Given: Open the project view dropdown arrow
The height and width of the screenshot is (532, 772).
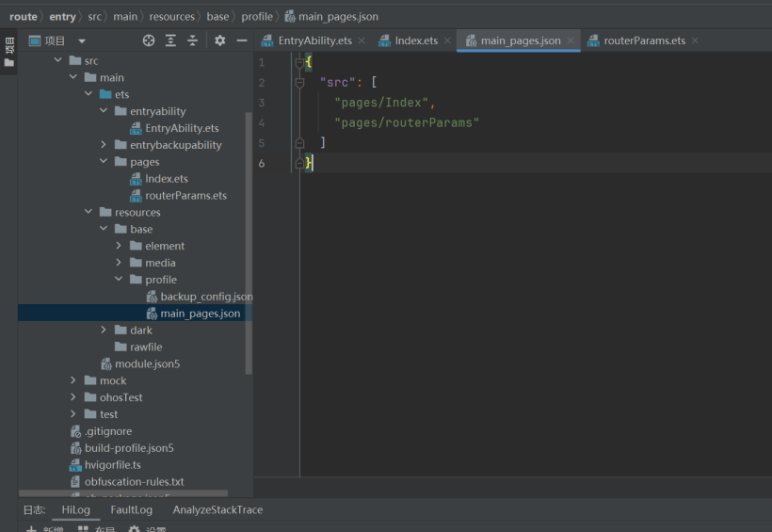Looking at the screenshot, I should point(82,41).
